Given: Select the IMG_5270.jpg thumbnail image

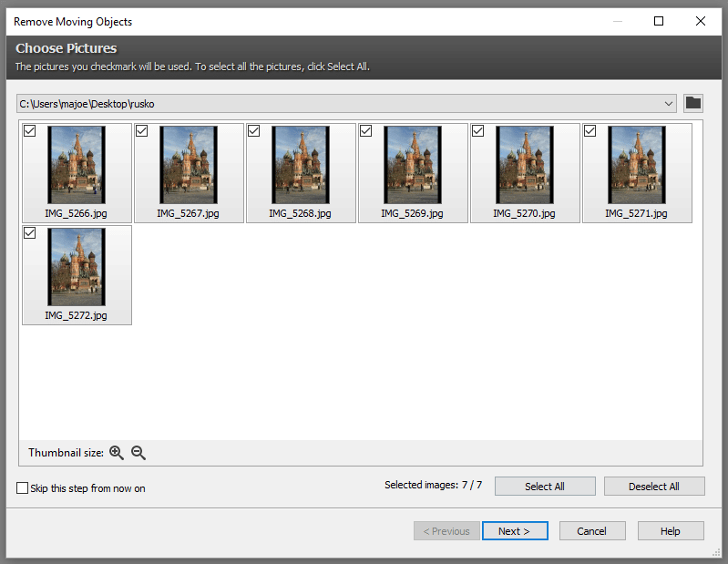Looking at the screenshot, I should tap(525, 165).
